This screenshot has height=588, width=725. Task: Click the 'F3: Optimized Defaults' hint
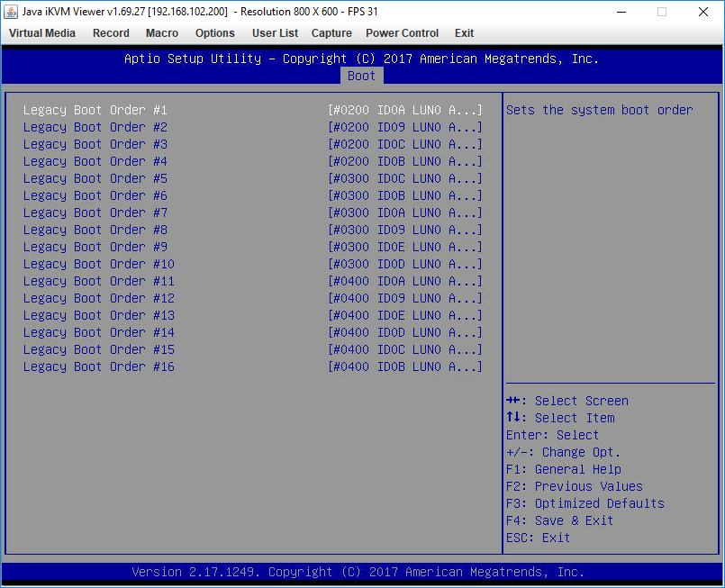point(585,503)
